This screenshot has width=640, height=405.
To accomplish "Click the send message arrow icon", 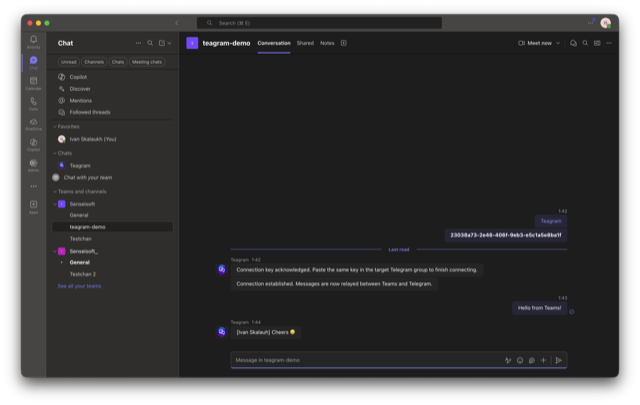I will (x=559, y=360).
